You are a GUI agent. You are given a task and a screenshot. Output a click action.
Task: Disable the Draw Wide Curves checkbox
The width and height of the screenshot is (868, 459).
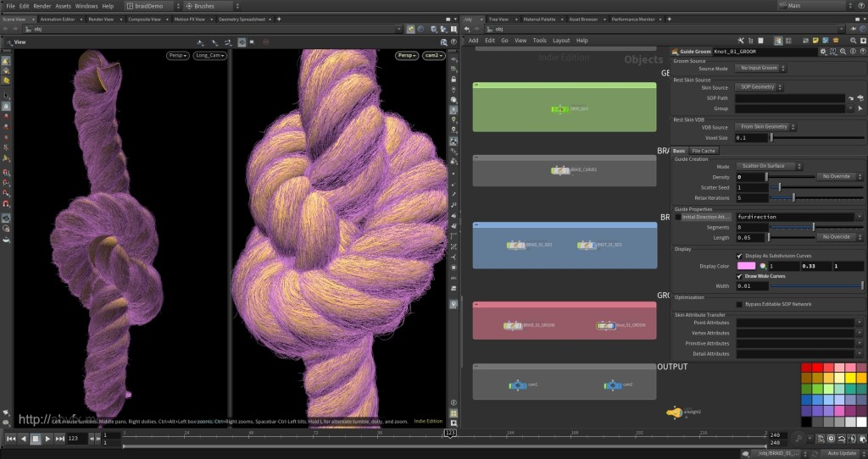[740, 275]
